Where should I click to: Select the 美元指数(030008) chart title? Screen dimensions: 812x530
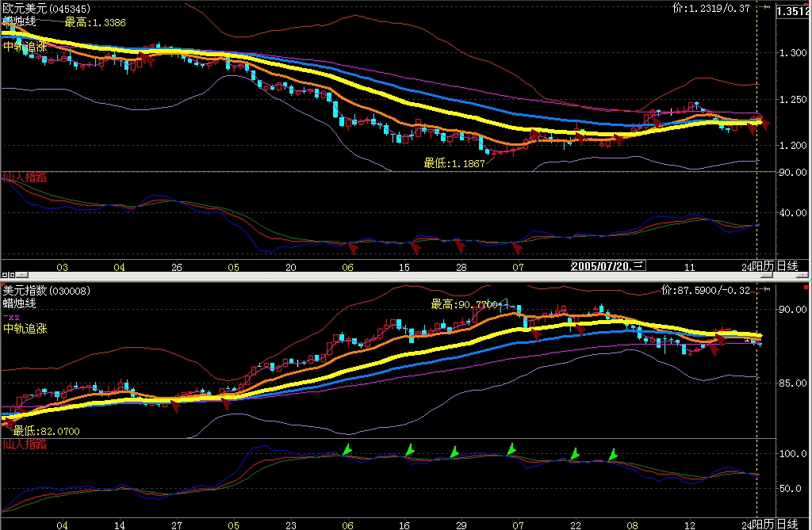click(46, 291)
